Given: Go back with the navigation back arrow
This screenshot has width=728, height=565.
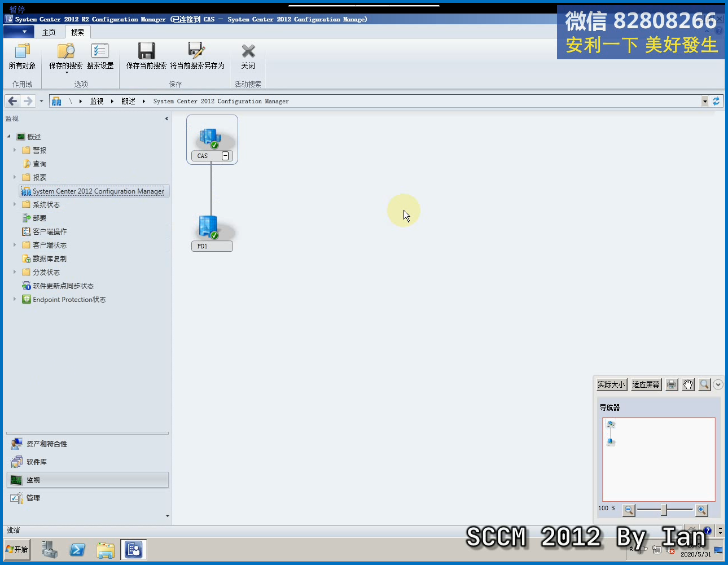Looking at the screenshot, I should coord(12,101).
